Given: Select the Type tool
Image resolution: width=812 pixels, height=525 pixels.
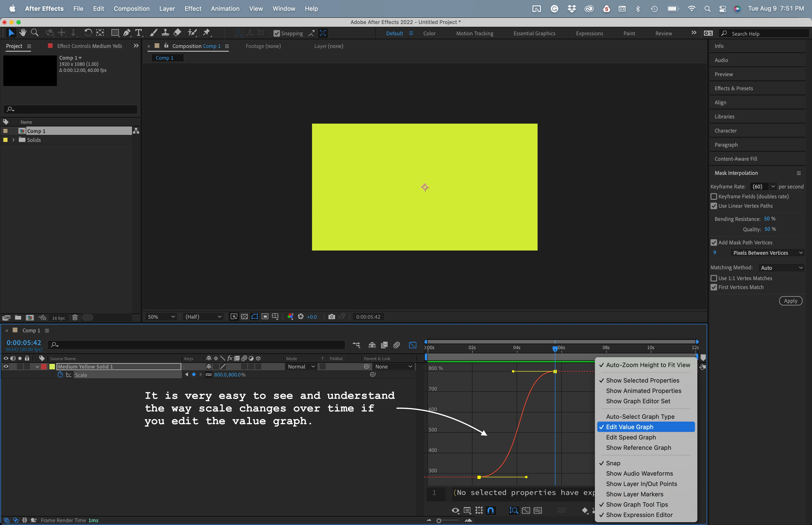Looking at the screenshot, I should pyautogui.click(x=138, y=33).
